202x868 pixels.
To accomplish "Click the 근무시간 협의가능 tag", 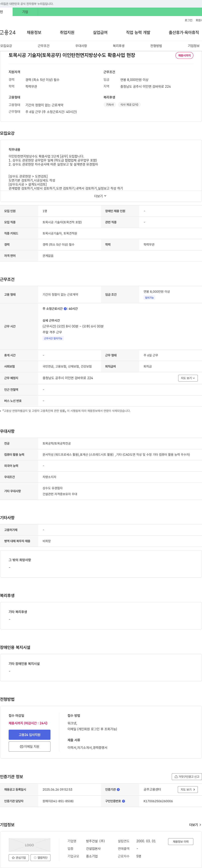I will (x=53, y=338).
